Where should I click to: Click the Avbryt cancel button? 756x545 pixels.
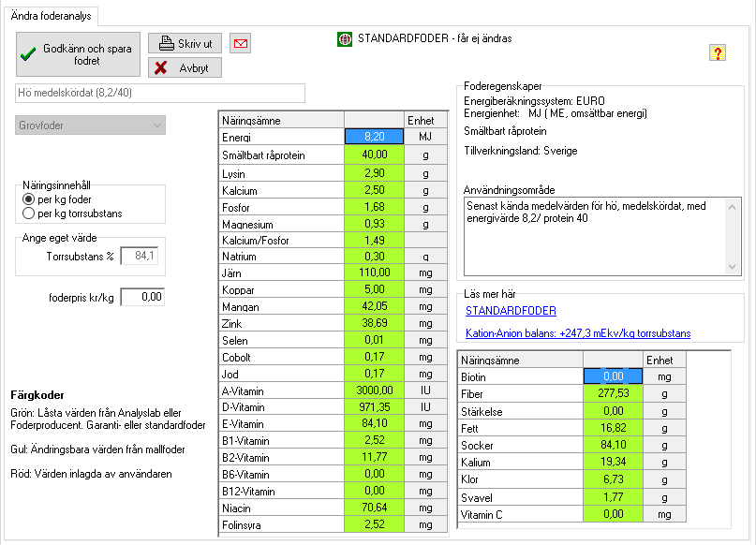(x=185, y=68)
